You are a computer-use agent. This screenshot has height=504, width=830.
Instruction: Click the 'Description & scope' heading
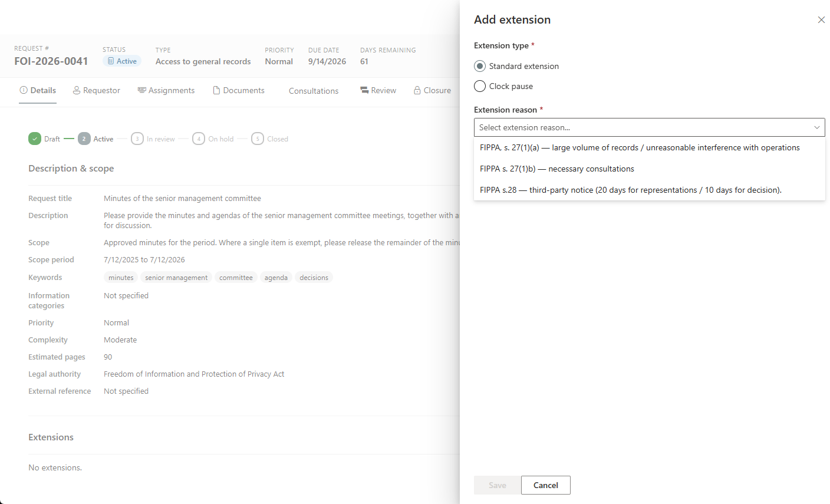pyautogui.click(x=71, y=169)
